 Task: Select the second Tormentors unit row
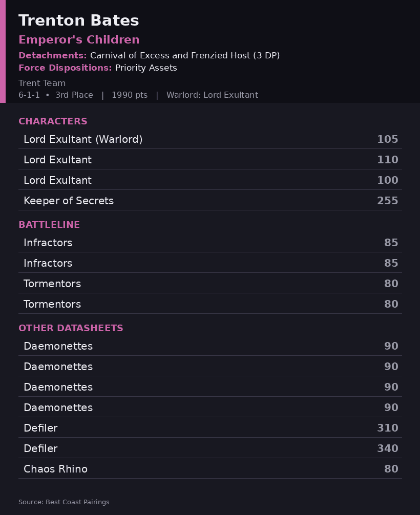pyautogui.click(x=211, y=304)
